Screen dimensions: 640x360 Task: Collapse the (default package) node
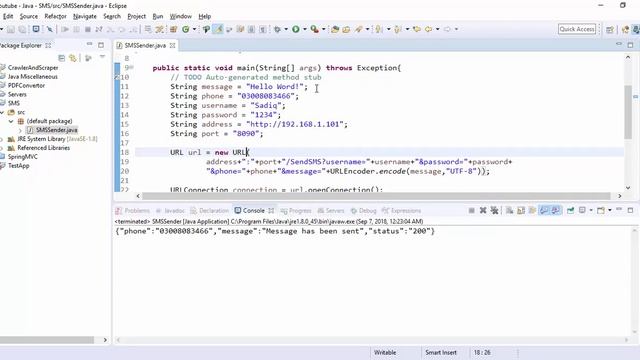(11, 121)
